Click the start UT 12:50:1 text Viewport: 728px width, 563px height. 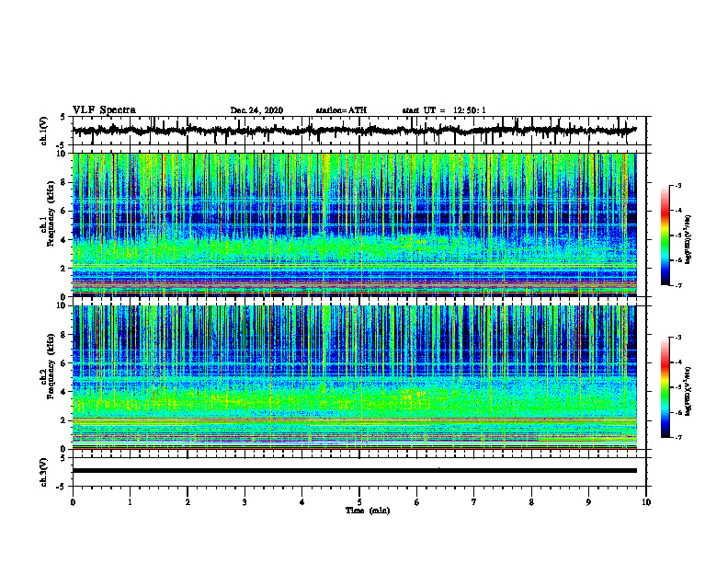pyautogui.click(x=444, y=110)
